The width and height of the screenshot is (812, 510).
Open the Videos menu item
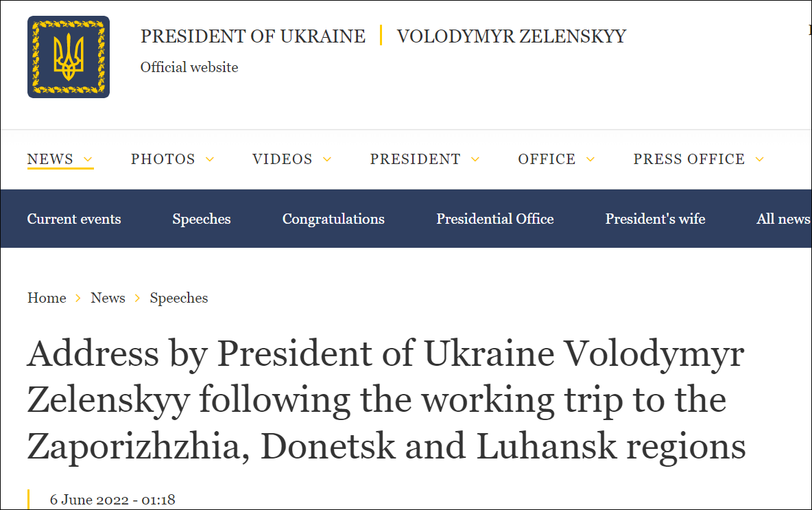[x=283, y=159]
